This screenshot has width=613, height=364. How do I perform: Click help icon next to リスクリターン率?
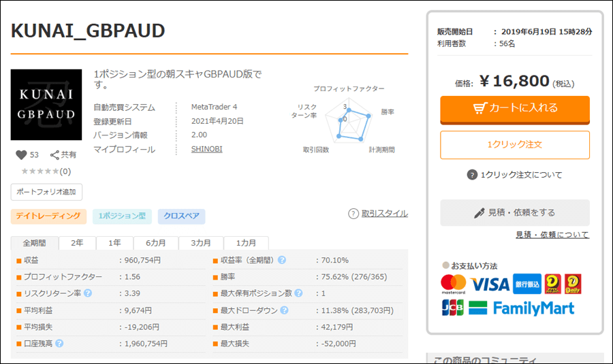pyautogui.click(x=88, y=294)
